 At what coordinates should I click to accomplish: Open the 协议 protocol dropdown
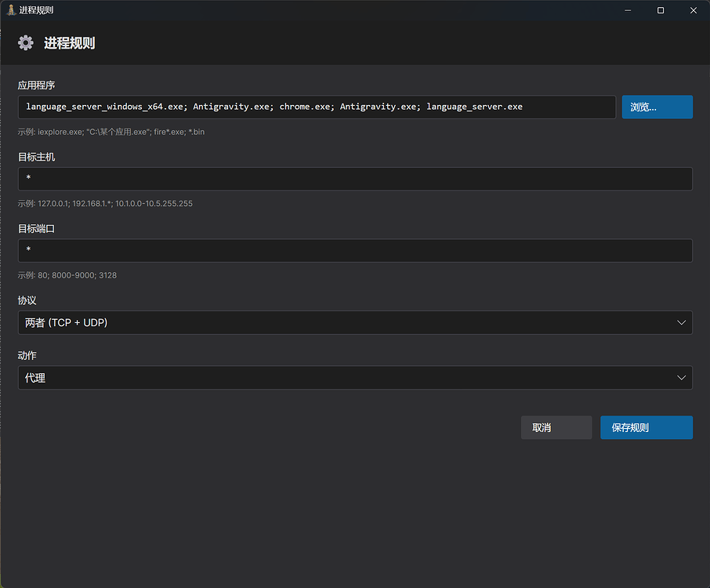pos(355,322)
